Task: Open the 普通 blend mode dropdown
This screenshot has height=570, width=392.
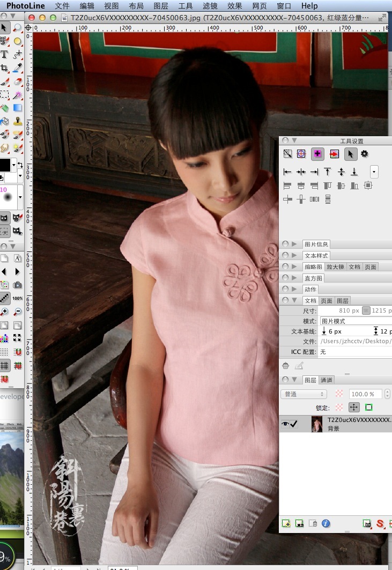Action: click(x=304, y=394)
